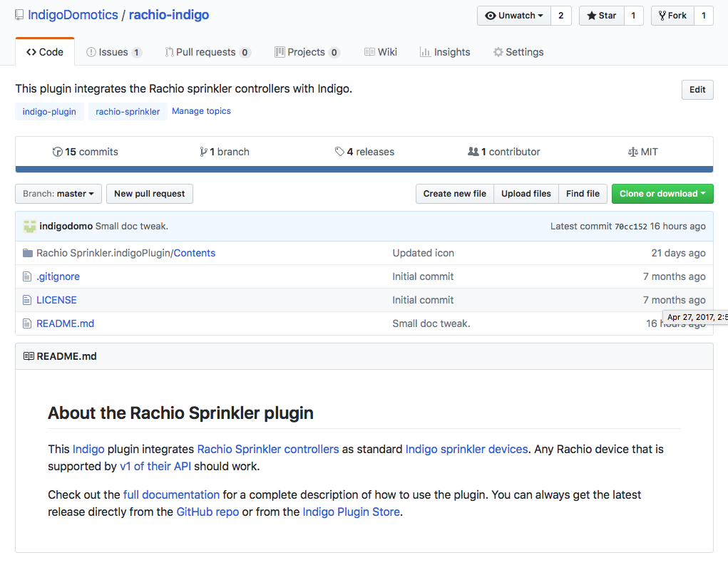Screen dimensions: 728x570
Task: View the 1 contributor page
Action: (503, 152)
